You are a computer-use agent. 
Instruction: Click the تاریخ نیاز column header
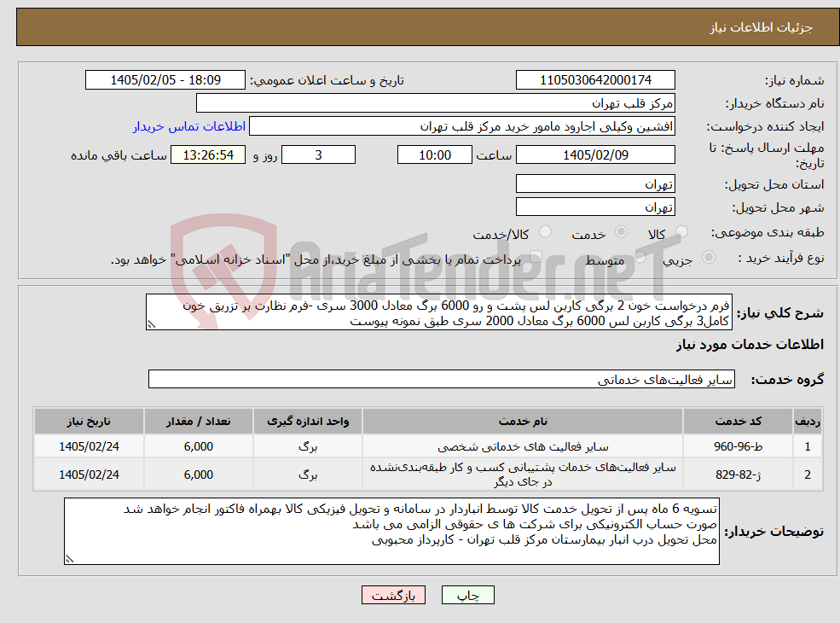click(89, 422)
